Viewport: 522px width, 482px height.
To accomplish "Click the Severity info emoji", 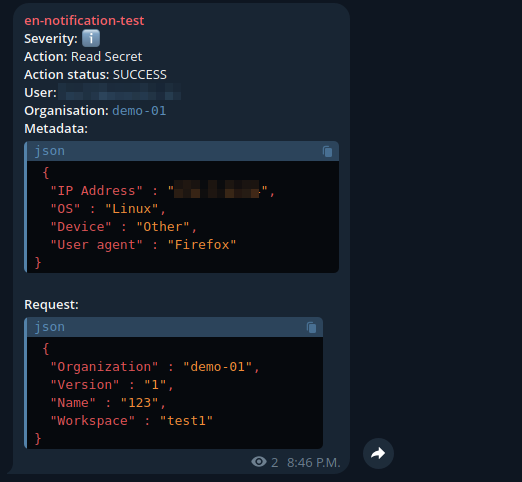I will (x=91, y=38).
